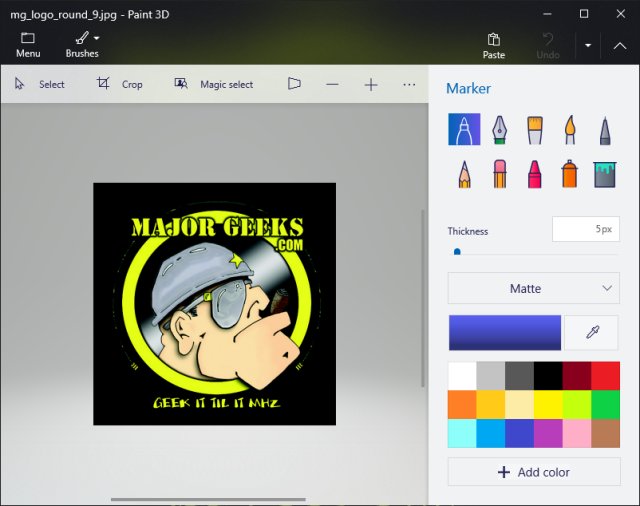Expand the Brushes dropdown arrow
This screenshot has width=640, height=506.
pos(97,38)
